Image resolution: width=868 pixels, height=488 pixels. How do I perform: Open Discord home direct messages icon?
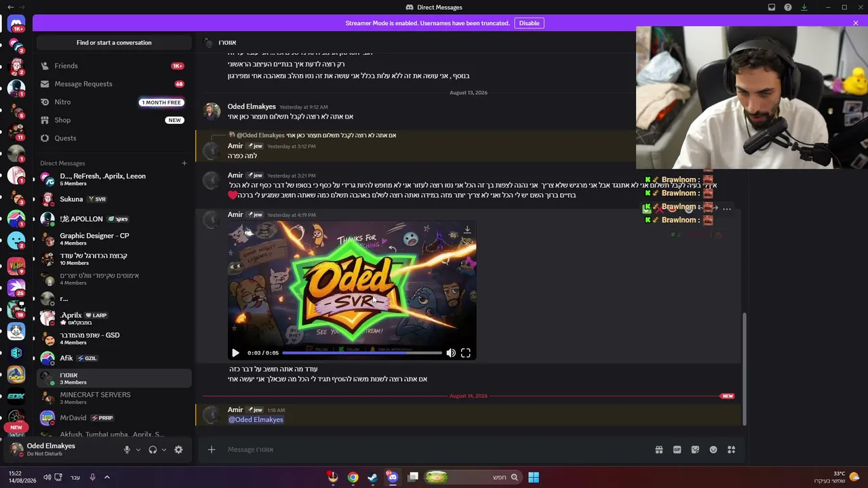16,24
